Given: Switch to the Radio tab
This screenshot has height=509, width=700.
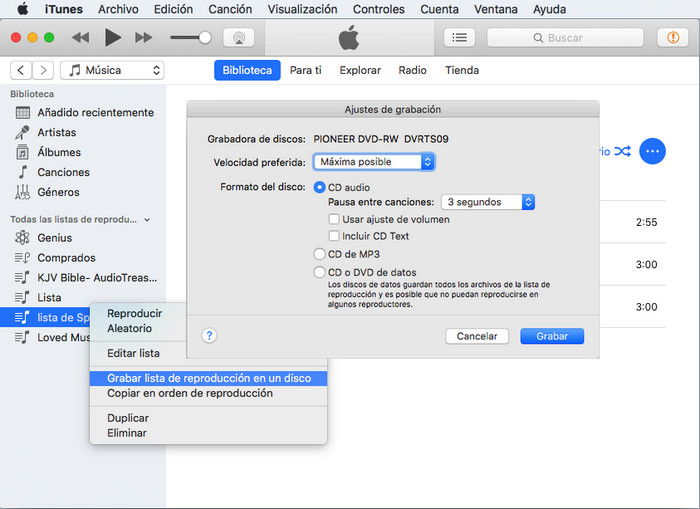Looking at the screenshot, I should click(412, 70).
